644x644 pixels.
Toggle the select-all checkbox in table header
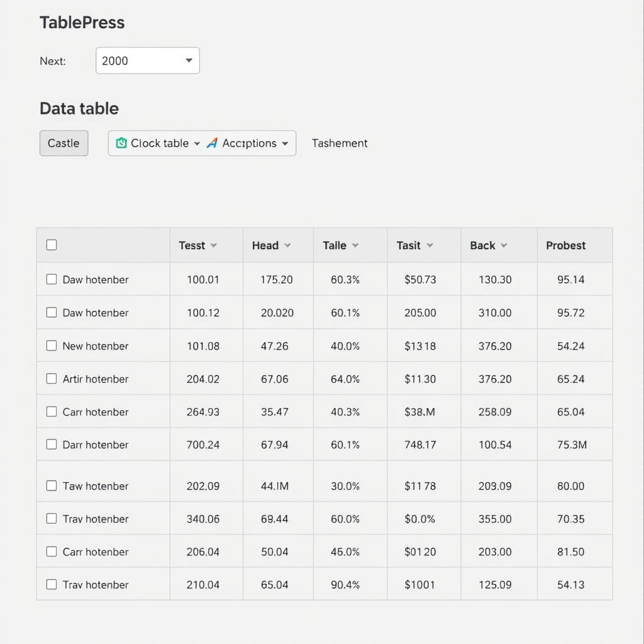click(x=52, y=245)
